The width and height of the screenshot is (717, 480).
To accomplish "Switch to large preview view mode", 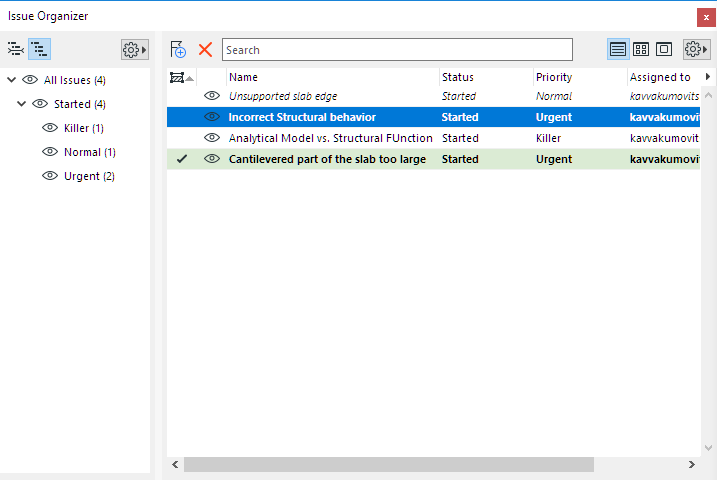I will [664, 49].
